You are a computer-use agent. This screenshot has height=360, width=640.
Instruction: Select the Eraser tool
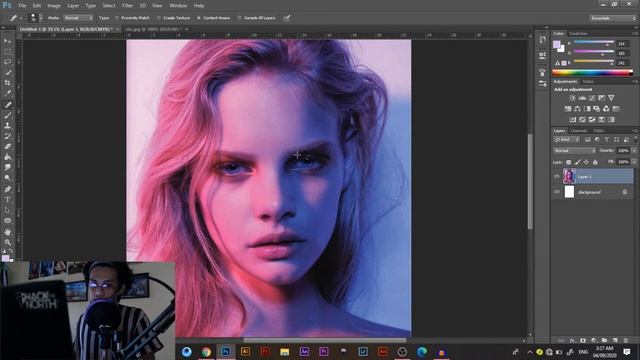click(7, 147)
